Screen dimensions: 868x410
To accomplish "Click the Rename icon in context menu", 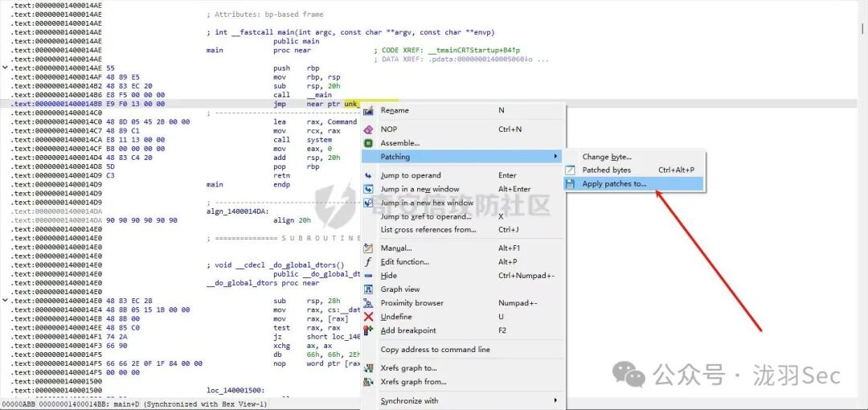I will click(x=368, y=111).
